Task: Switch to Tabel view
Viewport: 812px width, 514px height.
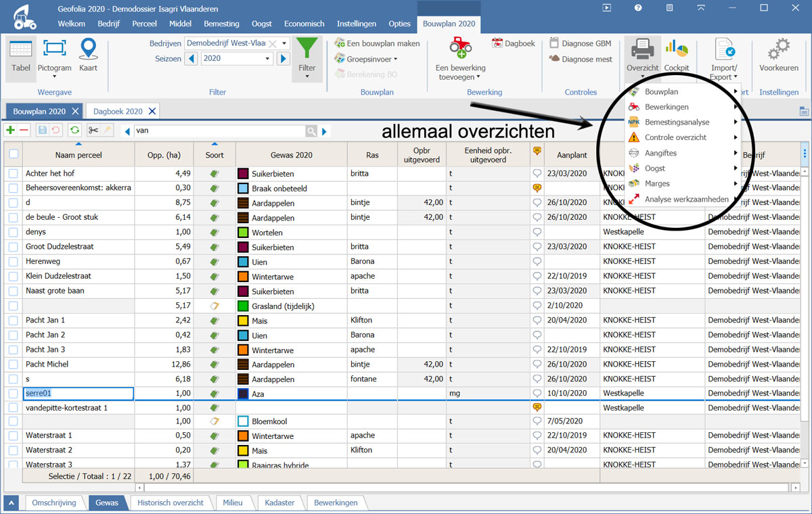Action: point(21,58)
